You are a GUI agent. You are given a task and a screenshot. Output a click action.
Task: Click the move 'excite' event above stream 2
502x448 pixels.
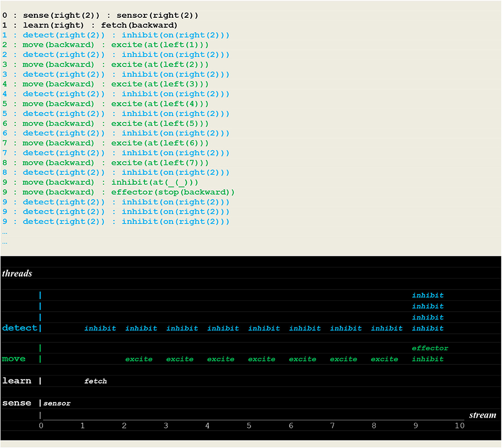click(139, 359)
